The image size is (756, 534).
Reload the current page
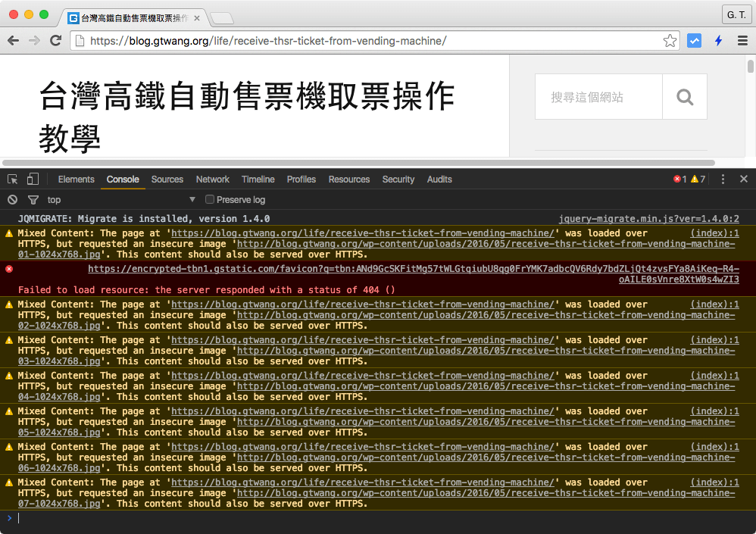[x=55, y=40]
